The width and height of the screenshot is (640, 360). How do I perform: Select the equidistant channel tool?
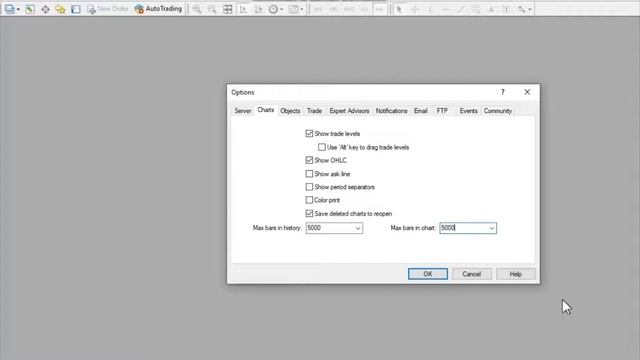coord(476,9)
